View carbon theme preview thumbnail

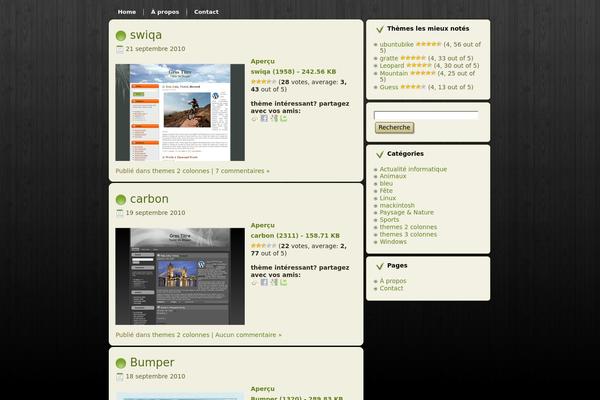click(180, 276)
